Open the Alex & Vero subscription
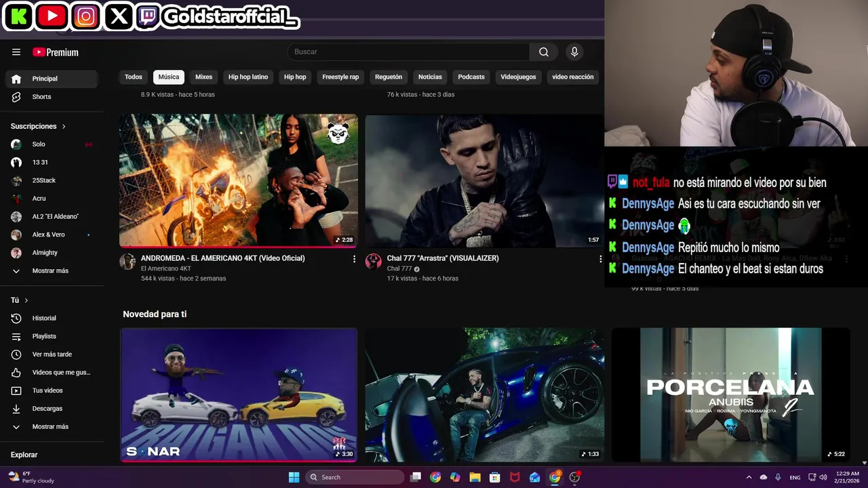This screenshot has width=868, height=488. (x=52, y=235)
